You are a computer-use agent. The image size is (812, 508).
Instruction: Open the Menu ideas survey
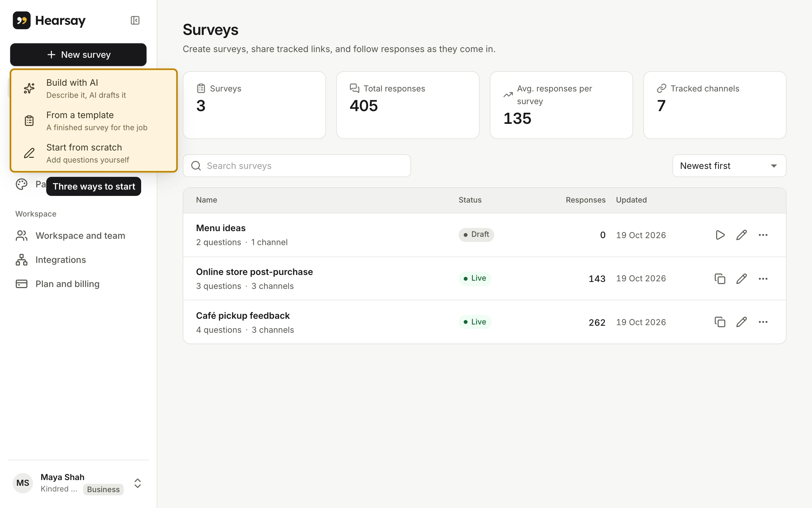coord(221,228)
